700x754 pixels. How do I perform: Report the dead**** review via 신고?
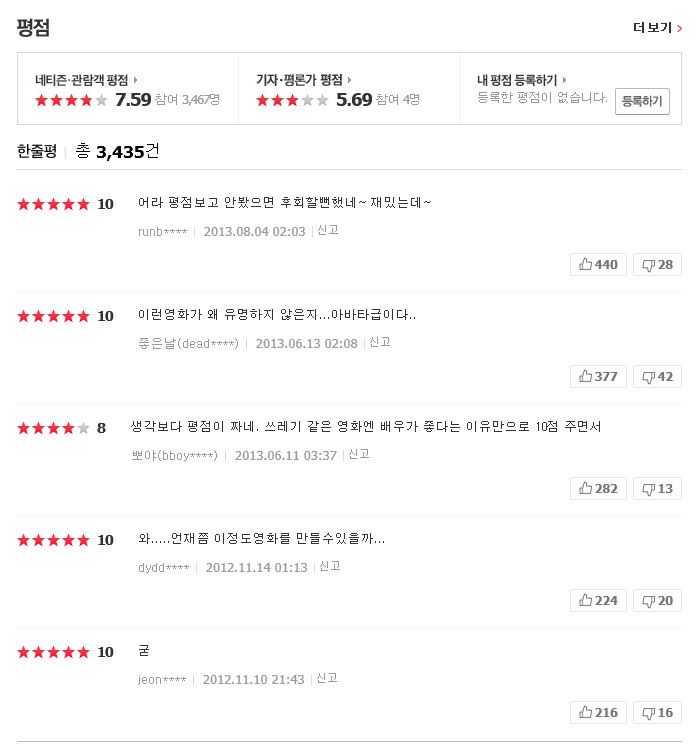[380, 342]
